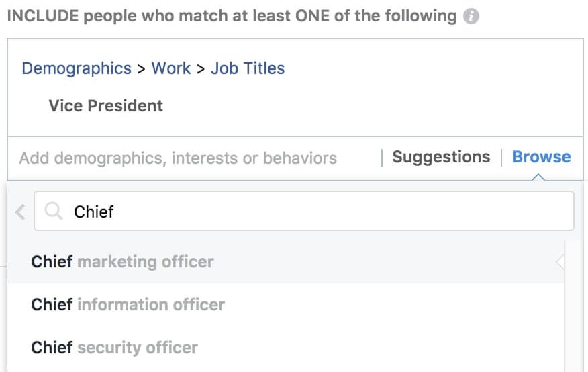Click the caret pointer beneath Browse
Viewport: 588px width, 372px height.
tap(538, 177)
